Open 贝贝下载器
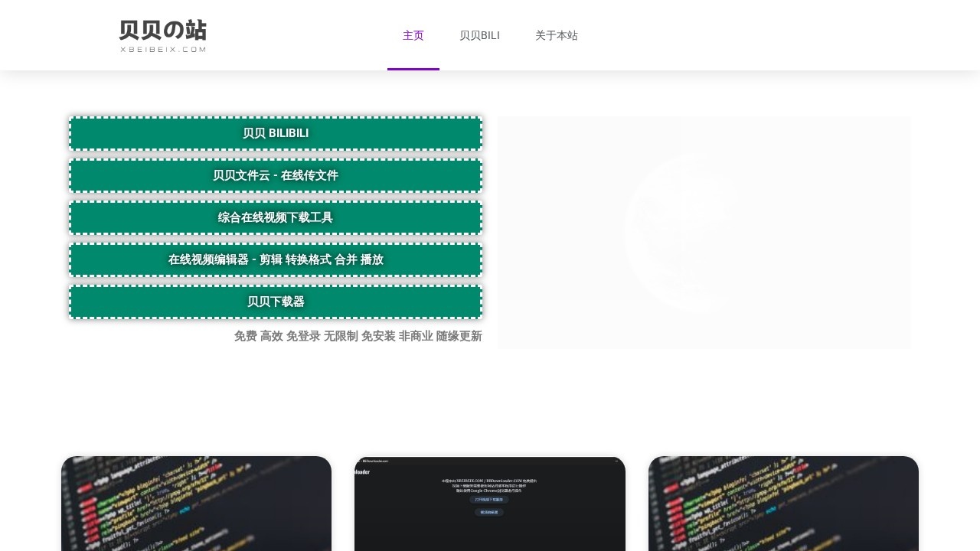This screenshot has width=980, height=551. click(276, 302)
